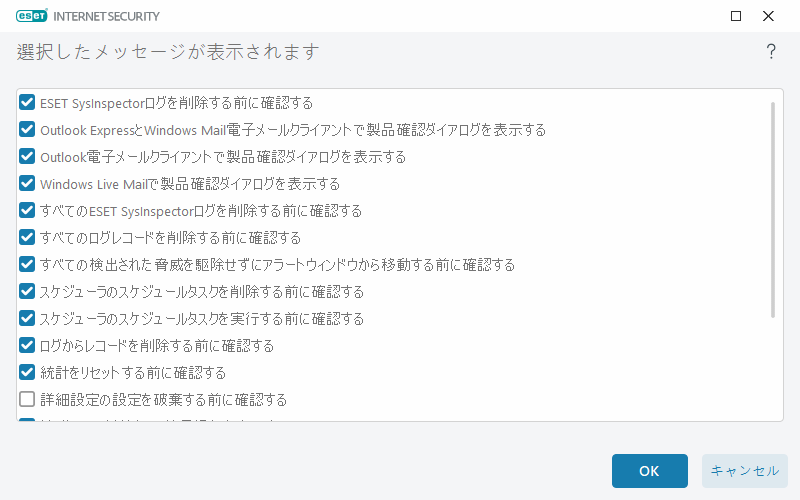The image size is (800, 500).
Task: Maximize the ESET dialog window
Action: point(736,16)
